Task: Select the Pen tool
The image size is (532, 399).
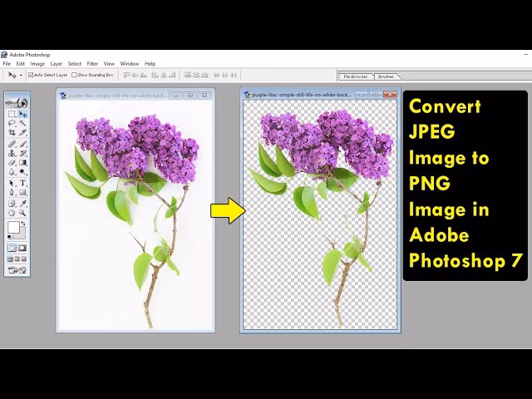Action: (12, 192)
